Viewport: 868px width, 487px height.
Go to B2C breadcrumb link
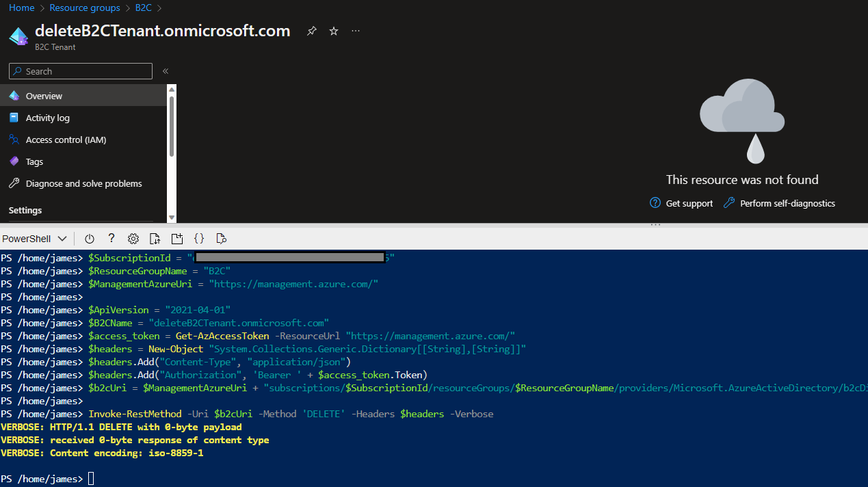[143, 8]
